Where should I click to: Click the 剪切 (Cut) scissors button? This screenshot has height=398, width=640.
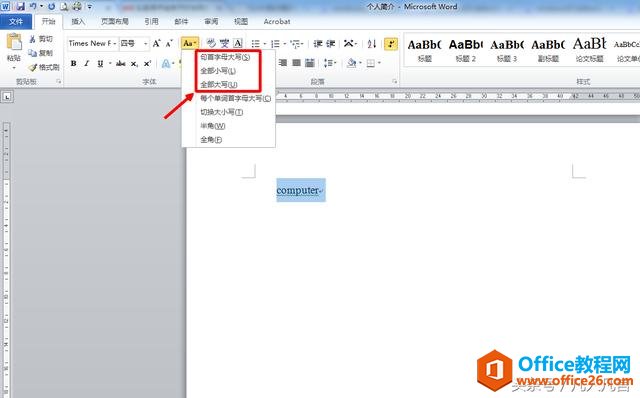coord(41,39)
